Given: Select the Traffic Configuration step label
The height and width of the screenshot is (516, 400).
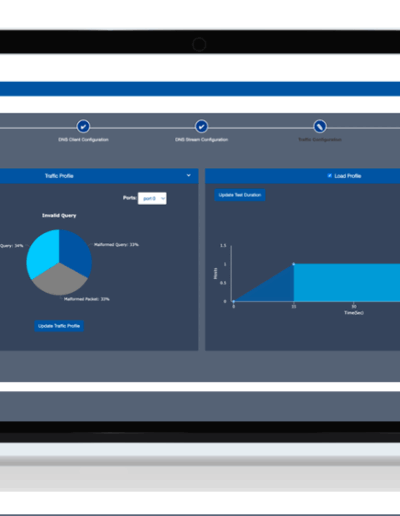Looking at the screenshot, I should pyautogui.click(x=320, y=140).
